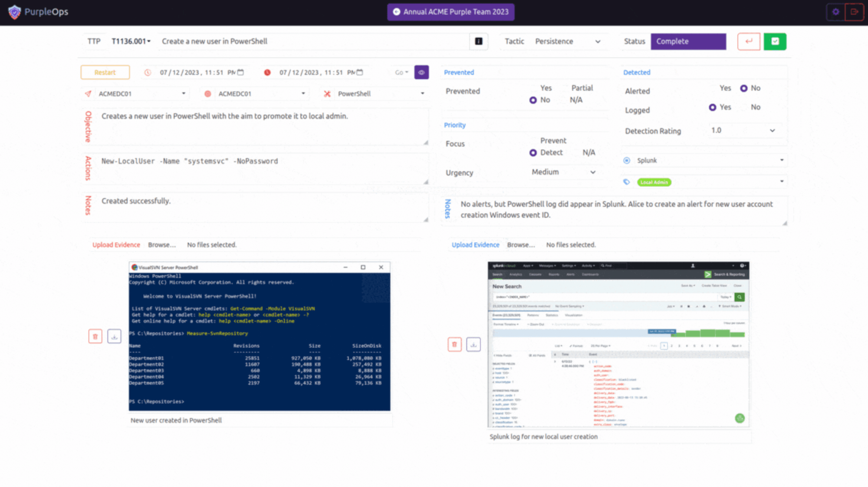Viewport: 868px width, 487px height.
Task: Click red Upload Evidence label
Action: (116, 245)
